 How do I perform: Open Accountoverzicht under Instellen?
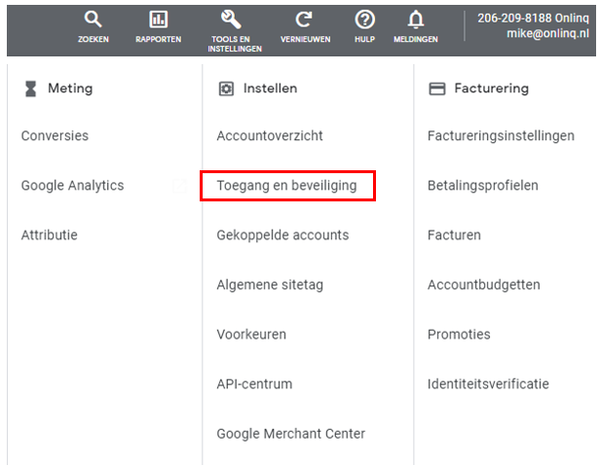click(270, 136)
